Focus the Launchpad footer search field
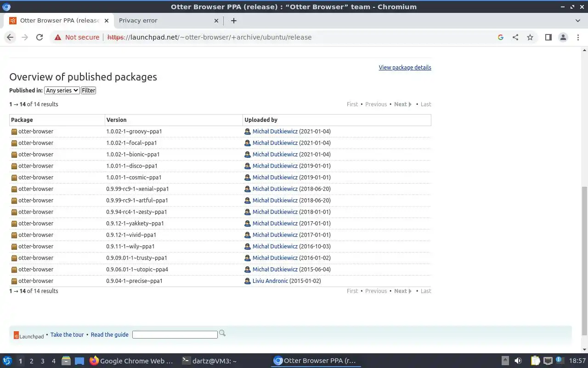This screenshot has width=588, height=368. pyautogui.click(x=175, y=334)
